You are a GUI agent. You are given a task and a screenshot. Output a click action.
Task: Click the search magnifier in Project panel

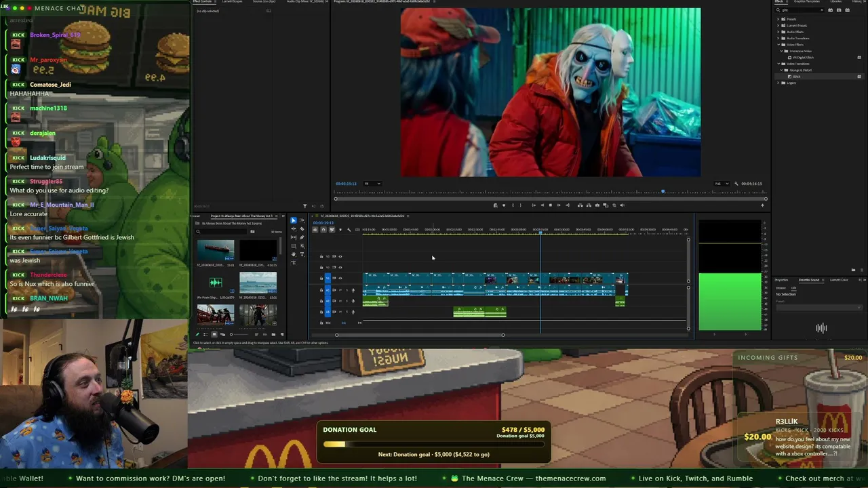(199, 232)
